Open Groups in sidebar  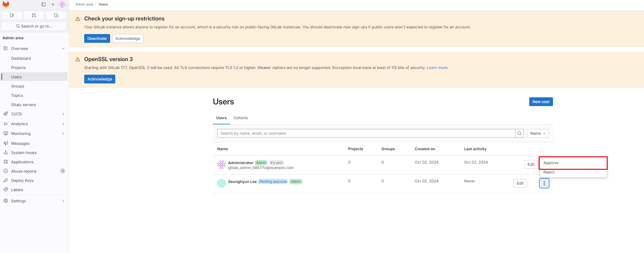click(x=34, y=86)
